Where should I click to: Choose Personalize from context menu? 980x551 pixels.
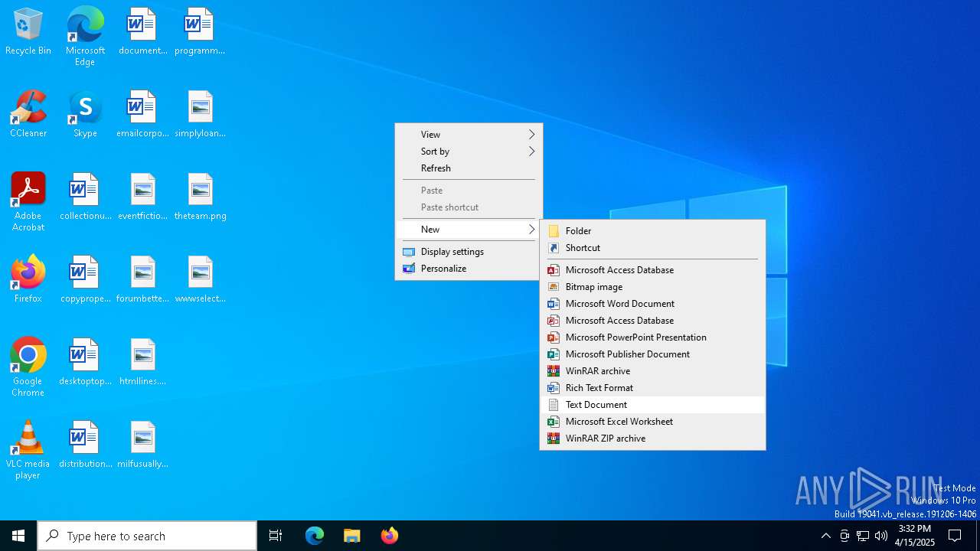(x=469, y=269)
